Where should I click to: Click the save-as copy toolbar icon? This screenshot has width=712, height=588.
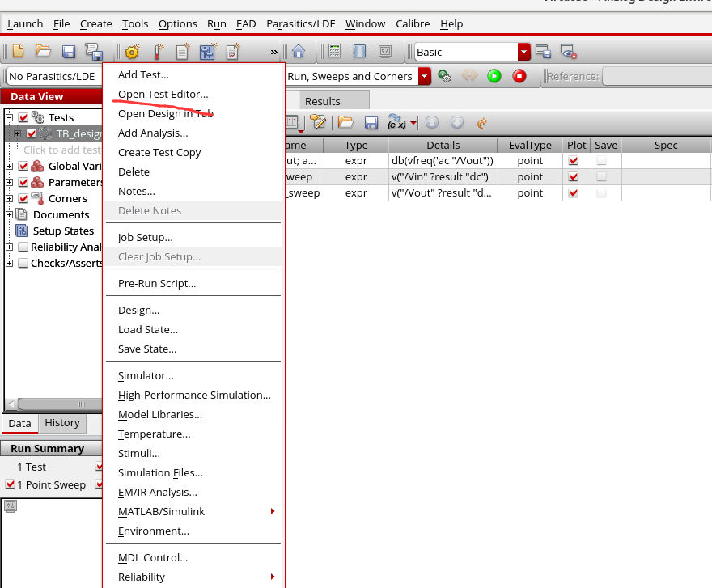[94, 52]
